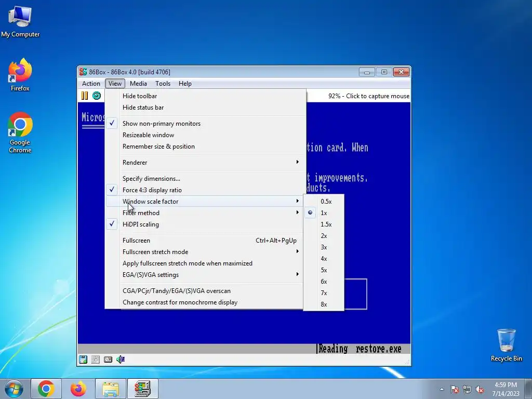The image size is (532, 399).
Task: Open the Media menu
Action: pyautogui.click(x=138, y=84)
